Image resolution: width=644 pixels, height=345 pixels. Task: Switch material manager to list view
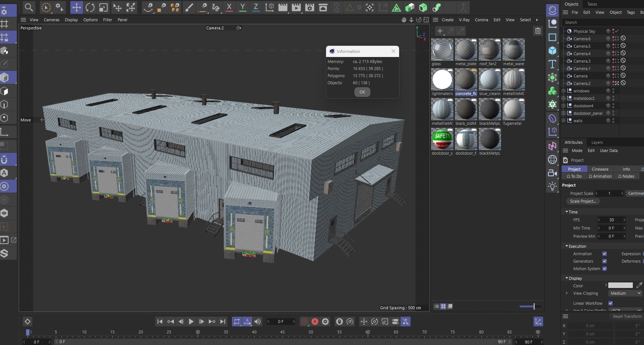(x=437, y=306)
